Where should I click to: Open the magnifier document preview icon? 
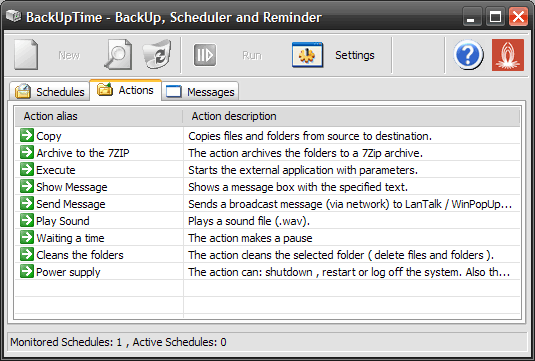[x=118, y=55]
